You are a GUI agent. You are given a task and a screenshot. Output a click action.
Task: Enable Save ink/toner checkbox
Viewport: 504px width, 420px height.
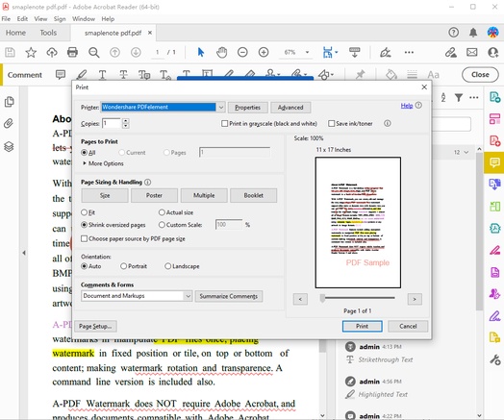[332, 123]
